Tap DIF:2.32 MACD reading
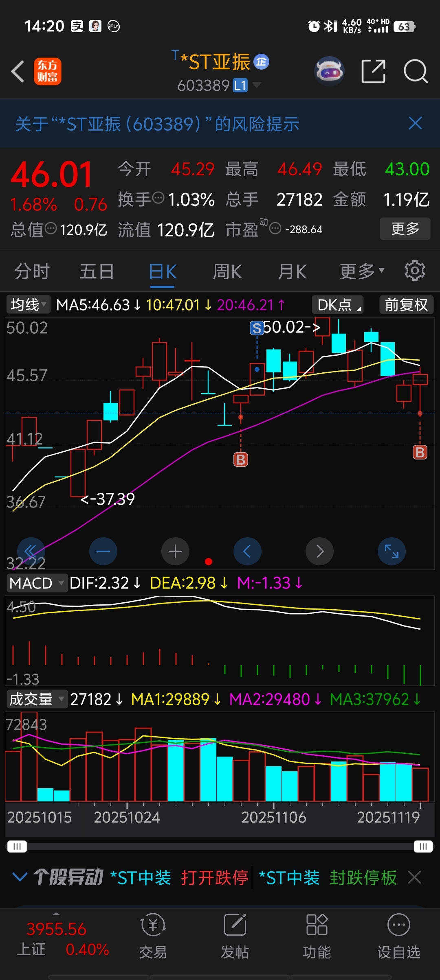 [x=105, y=583]
